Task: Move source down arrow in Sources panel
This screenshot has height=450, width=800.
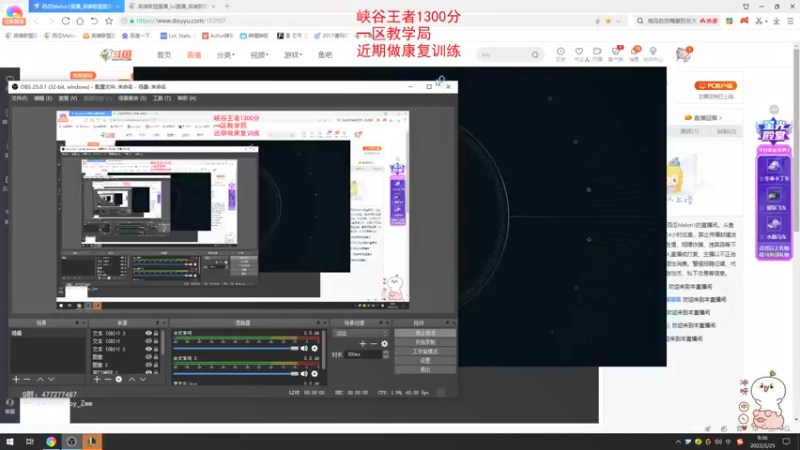Action: coord(143,380)
